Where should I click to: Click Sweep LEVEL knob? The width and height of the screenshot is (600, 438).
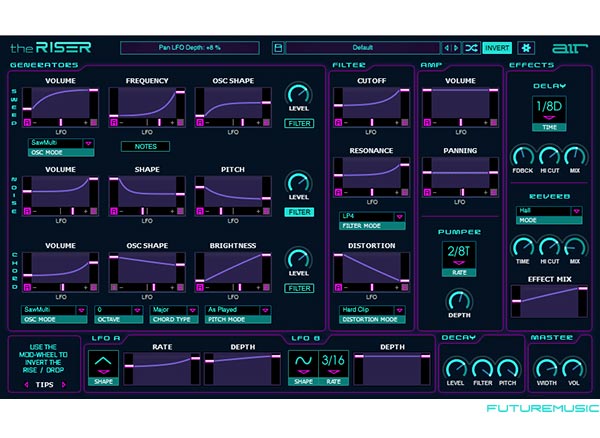point(298,94)
